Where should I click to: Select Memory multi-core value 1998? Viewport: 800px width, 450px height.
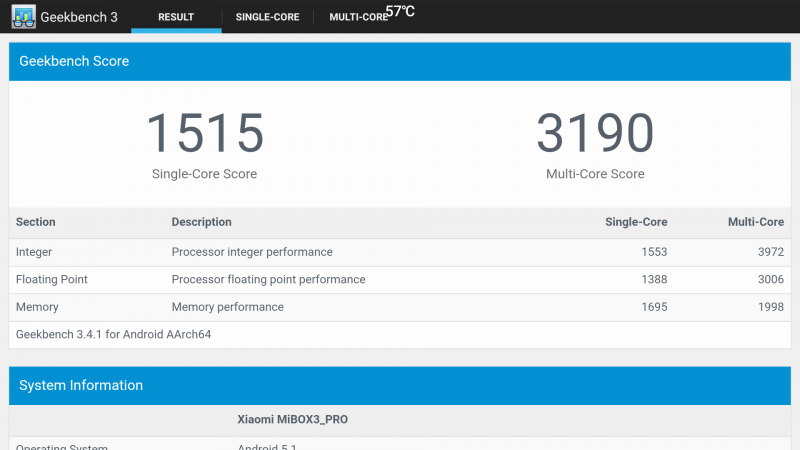click(x=771, y=307)
